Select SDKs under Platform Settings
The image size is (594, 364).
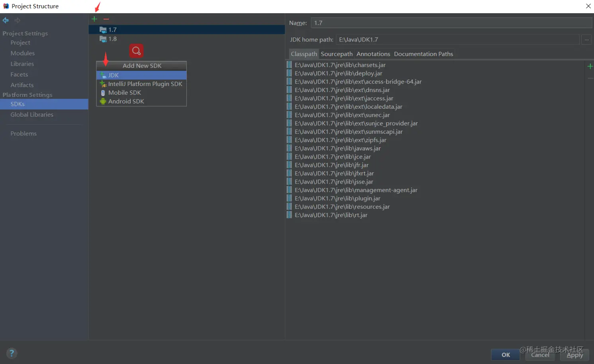coord(44,104)
